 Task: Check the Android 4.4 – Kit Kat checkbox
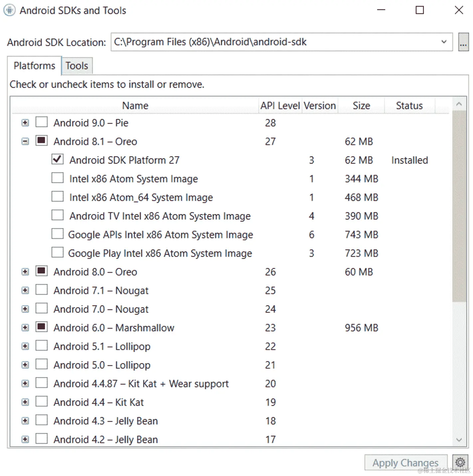point(42,401)
